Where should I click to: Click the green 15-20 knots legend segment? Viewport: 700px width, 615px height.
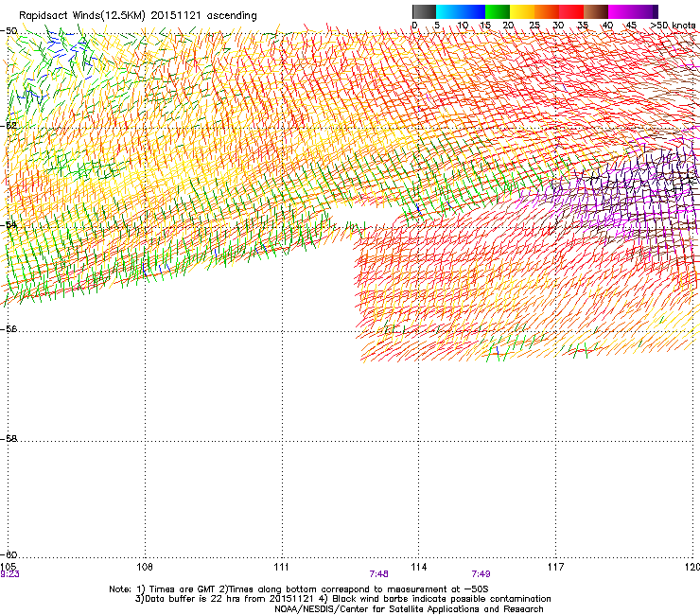[498, 11]
